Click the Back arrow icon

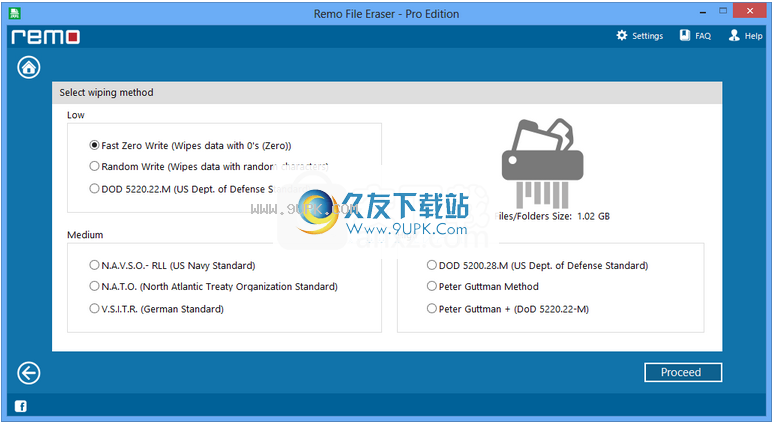coord(29,373)
